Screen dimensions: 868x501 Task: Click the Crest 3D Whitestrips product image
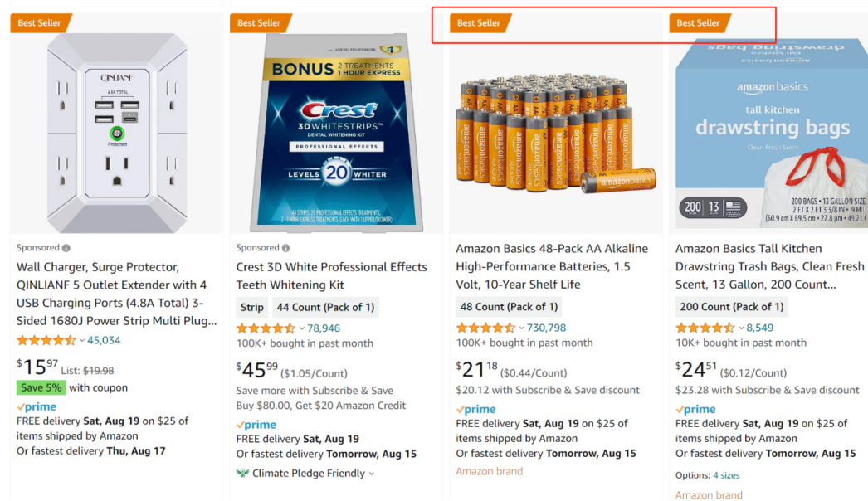[335, 133]
